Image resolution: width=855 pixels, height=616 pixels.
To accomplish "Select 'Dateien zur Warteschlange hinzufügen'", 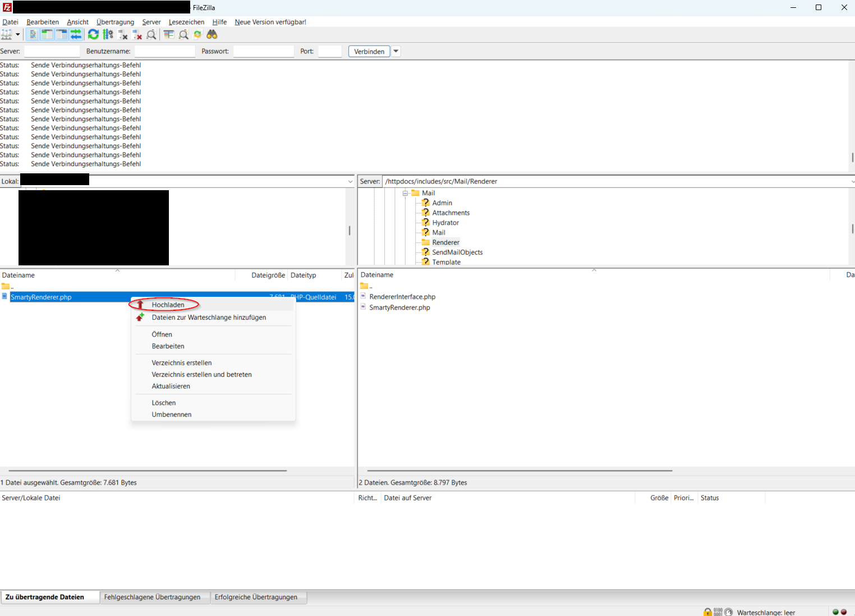I will click(x=213, y=318).
